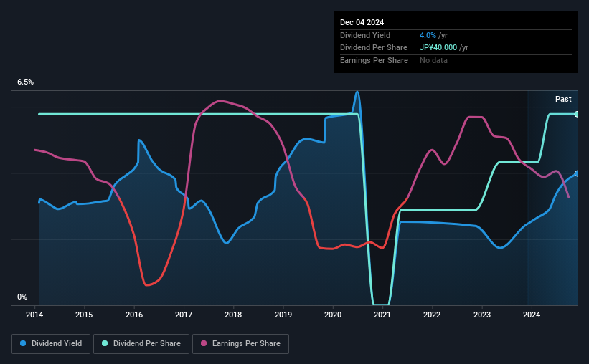Toggle the Earnings Per Share legend button
Image resolution: width=589 pixels, height=364 pixels.
coord(240,344)
